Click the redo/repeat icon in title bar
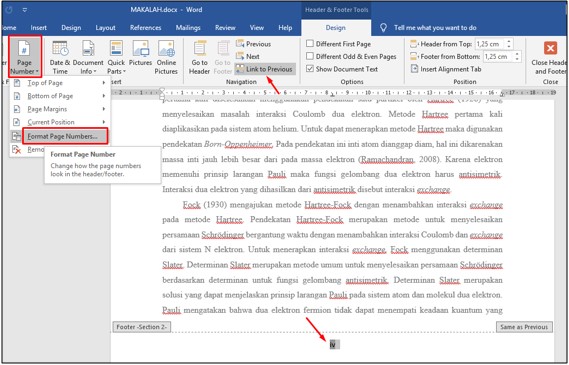Screen dimensions: 569x365 (x=9, y=10)
